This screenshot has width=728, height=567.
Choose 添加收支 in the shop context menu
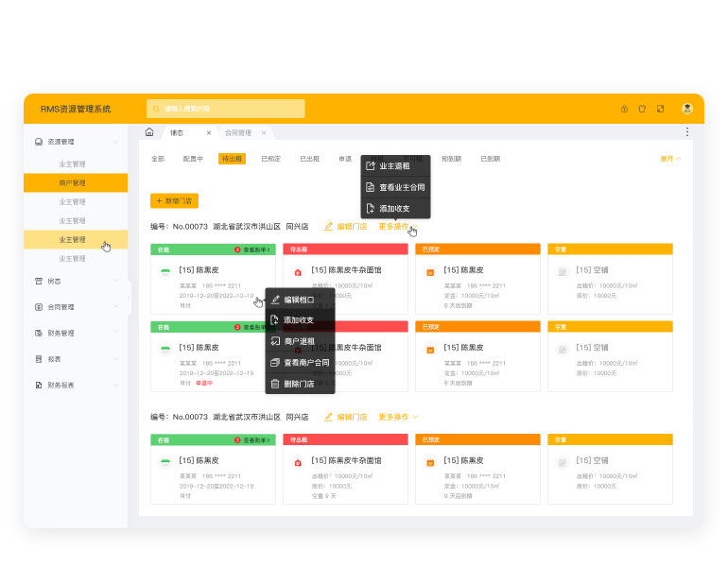pyautogui.click(x=299, y=320)
